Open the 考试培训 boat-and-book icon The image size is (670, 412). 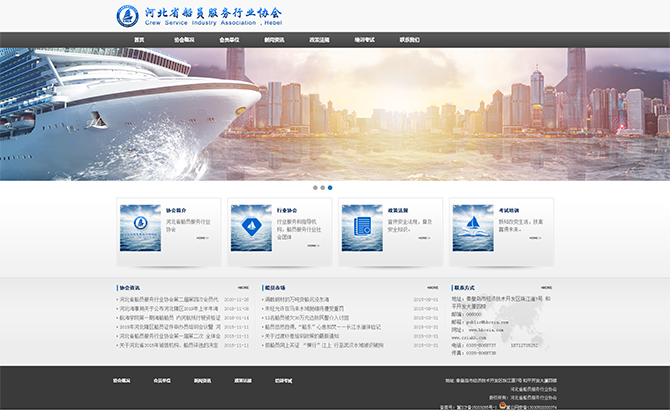tap(472, 229)
